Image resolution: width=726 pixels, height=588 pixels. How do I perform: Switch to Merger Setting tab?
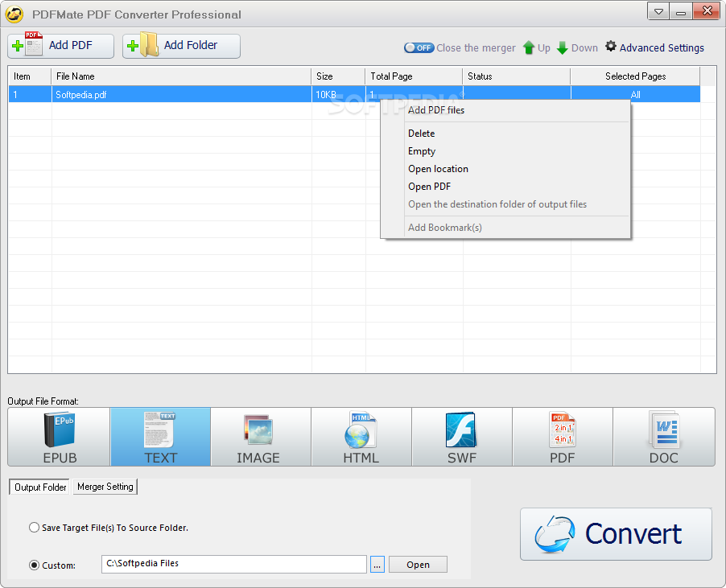(x=105, y=487)
